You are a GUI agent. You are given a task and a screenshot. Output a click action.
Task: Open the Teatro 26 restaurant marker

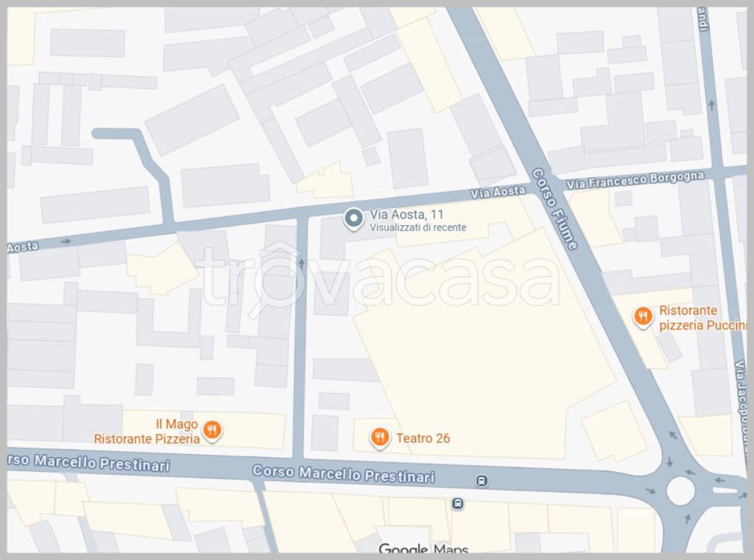(x=380, y=438)
